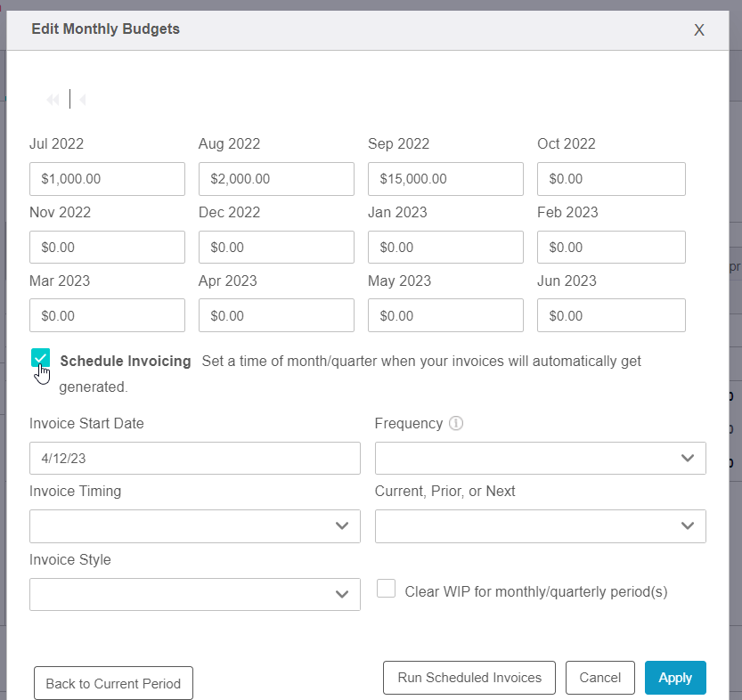
Task: Click the double-arrow previous year icon
Action: point(53,100)
